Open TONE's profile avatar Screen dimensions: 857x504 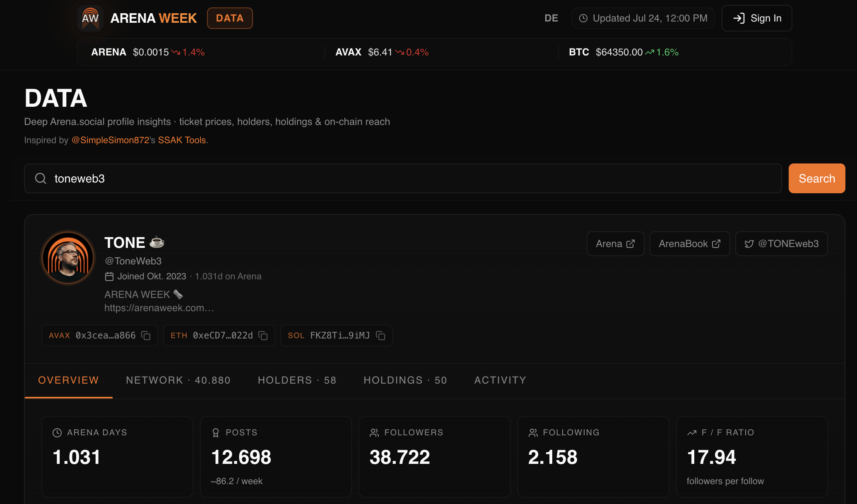68,258
